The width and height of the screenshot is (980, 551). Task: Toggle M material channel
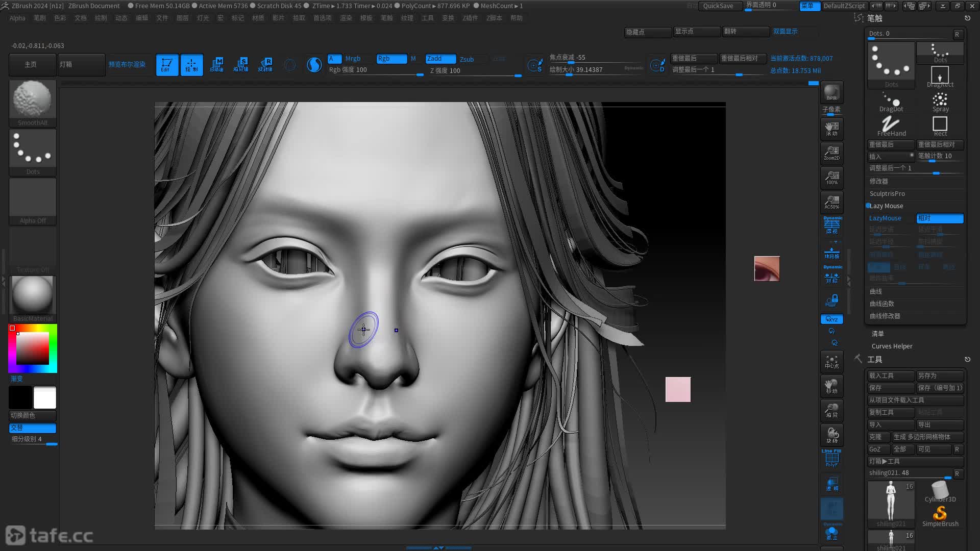[x=413, y=59]
